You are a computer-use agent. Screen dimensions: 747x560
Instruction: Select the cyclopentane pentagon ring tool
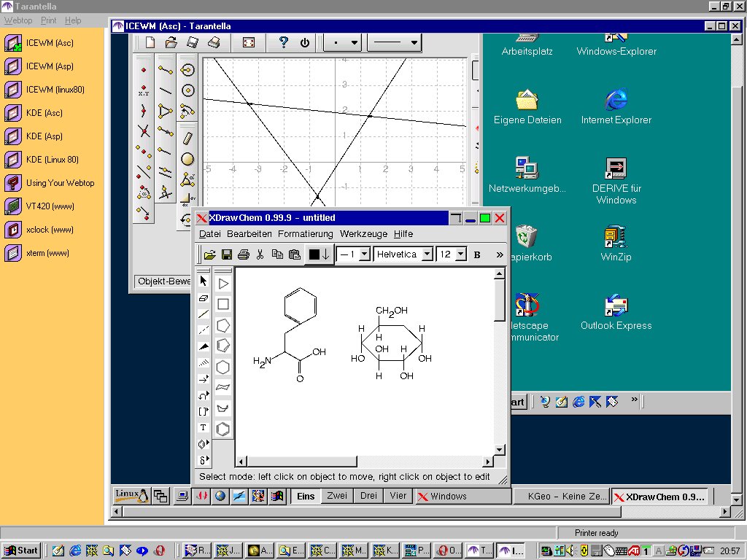click(x=223, y=325)
